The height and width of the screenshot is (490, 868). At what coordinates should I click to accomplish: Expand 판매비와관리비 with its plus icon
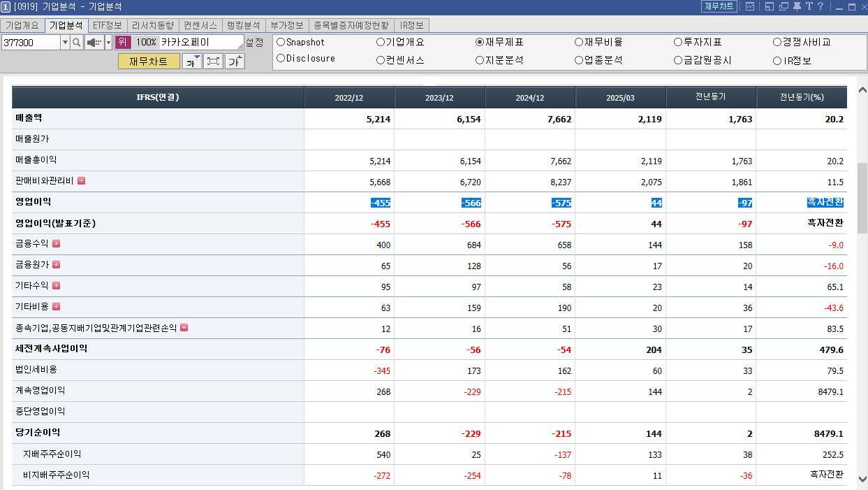pos(82,181)
